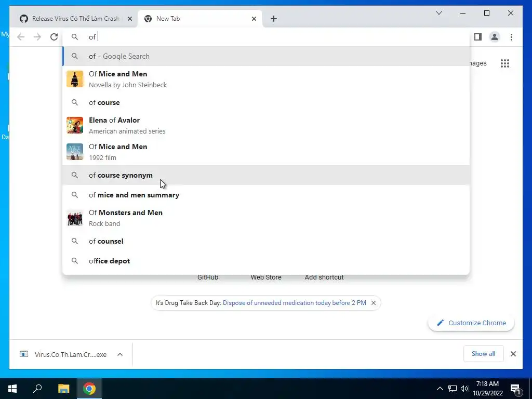Open Windows taskbar search
The height and width of the screenshot is (399, 532).
37,389
